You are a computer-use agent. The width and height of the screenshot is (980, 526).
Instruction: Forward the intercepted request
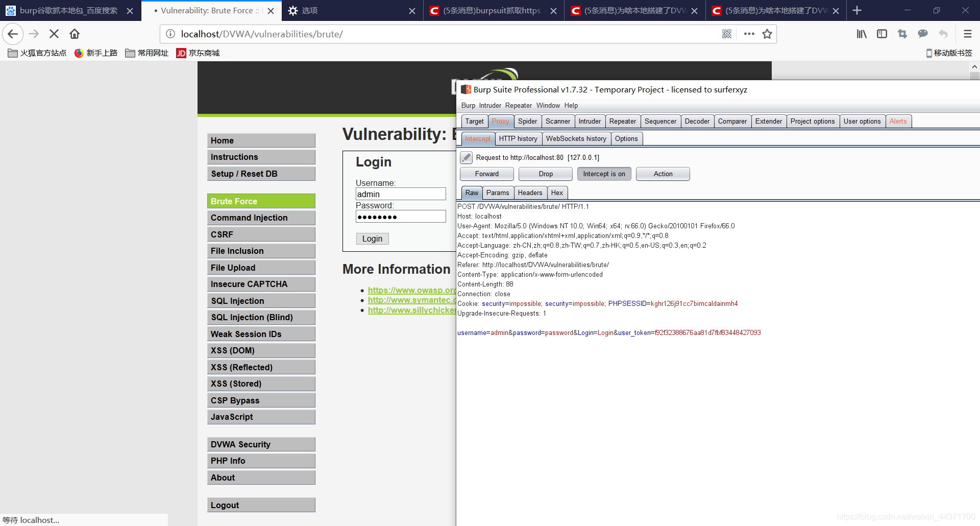(486, 174)
